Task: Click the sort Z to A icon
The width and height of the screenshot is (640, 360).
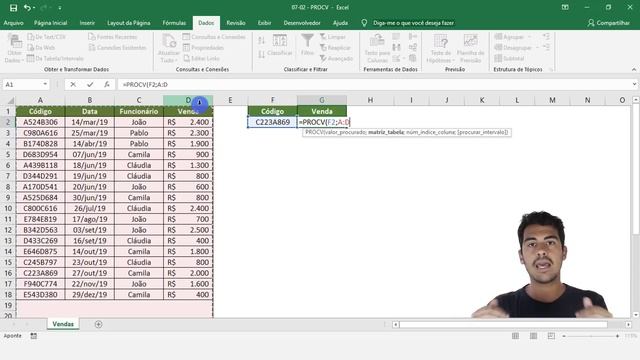Action: 262,54
